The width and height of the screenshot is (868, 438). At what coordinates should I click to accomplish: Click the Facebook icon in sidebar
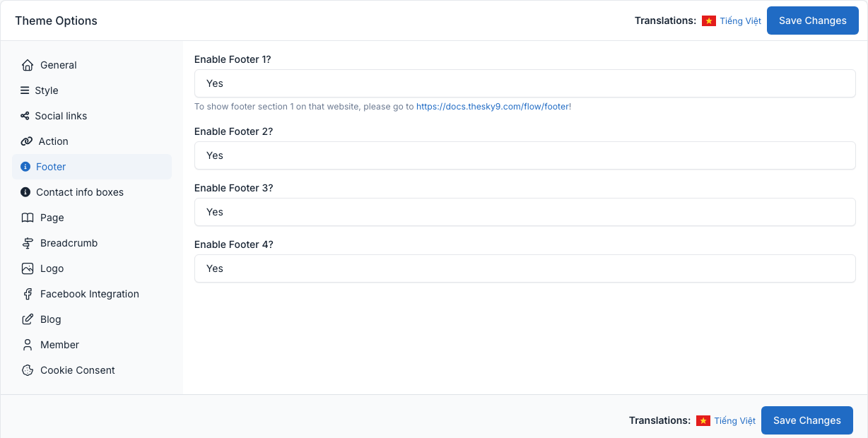pyautogui.click(x=28, y=294)
